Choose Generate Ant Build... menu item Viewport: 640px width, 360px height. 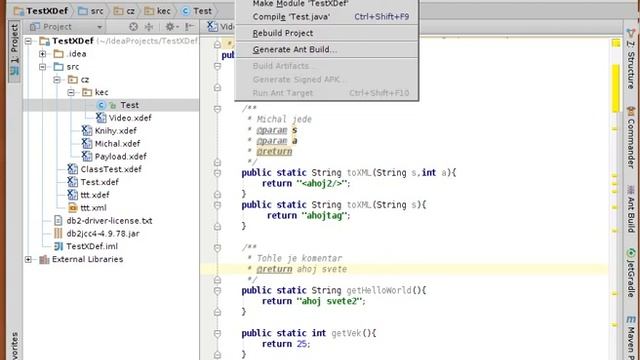point(327,49)
